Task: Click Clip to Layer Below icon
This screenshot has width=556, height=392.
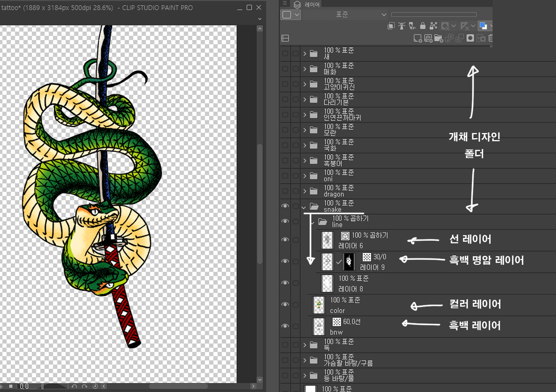Action: coord(391,26)
